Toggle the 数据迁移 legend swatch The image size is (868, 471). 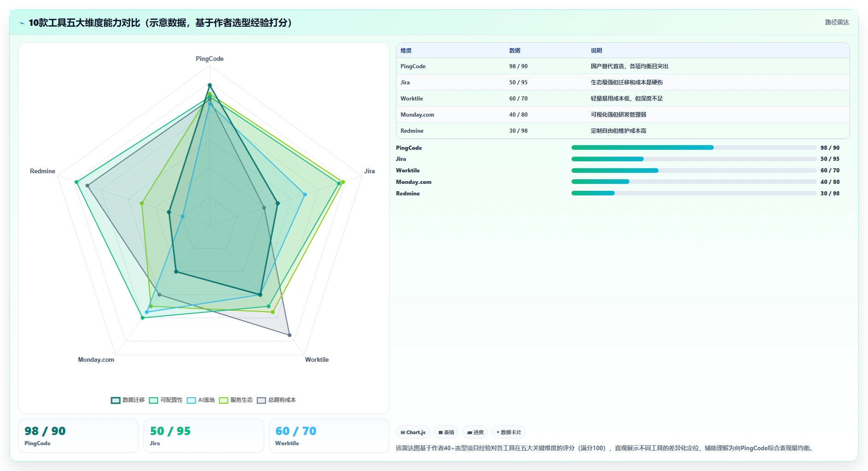(116, 400)
